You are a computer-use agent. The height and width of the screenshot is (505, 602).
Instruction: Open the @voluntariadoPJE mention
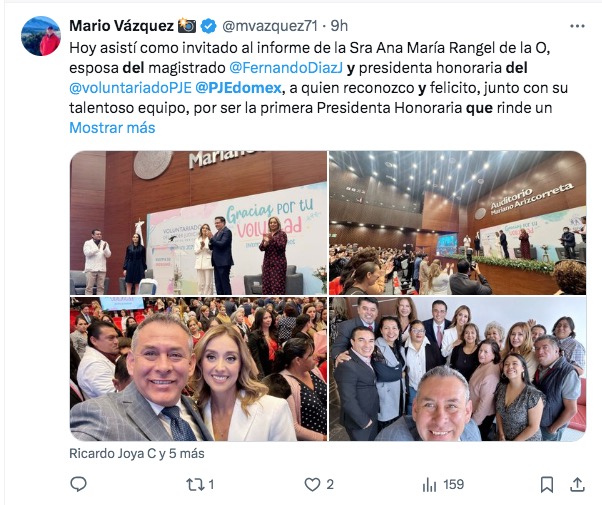130,88
